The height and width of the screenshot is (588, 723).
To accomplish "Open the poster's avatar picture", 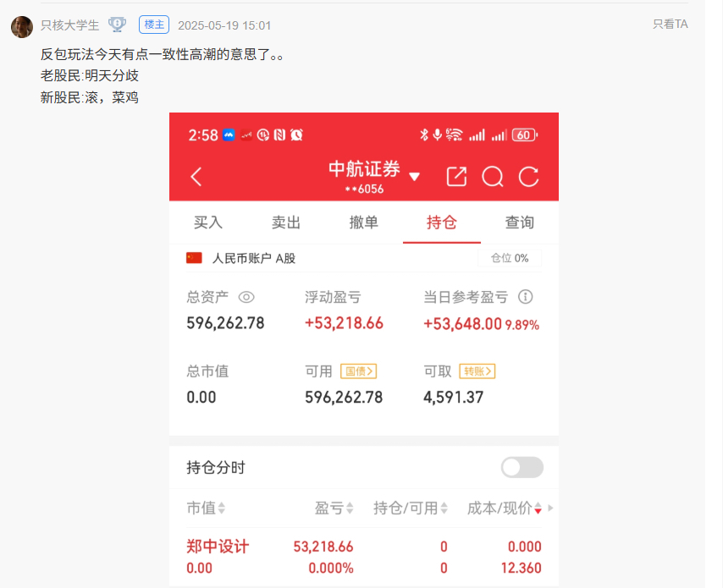I will [x=22, y=27].
